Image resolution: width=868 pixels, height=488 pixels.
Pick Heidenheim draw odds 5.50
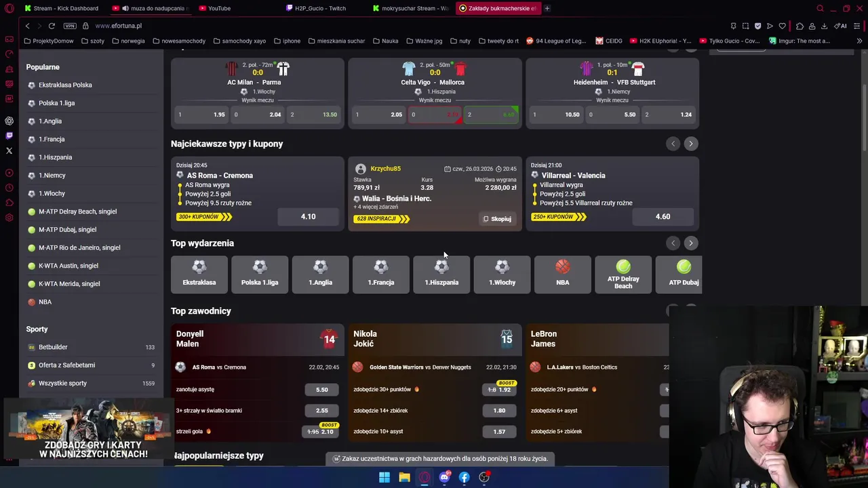[612, 115]
